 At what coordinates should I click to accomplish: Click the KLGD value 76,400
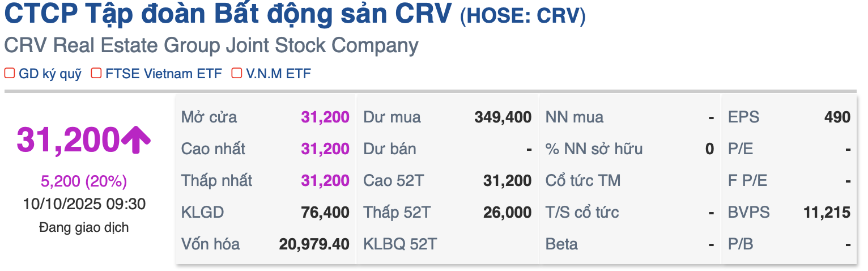pos(325,213)
